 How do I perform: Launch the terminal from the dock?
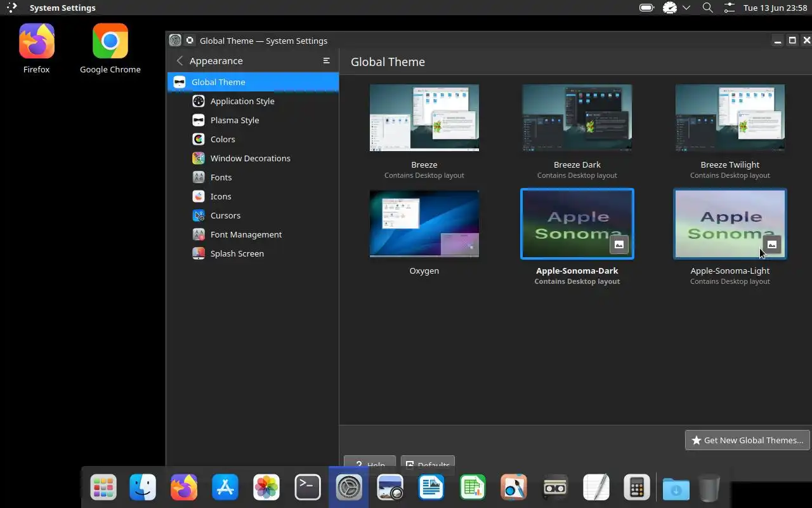click(308, 488)
